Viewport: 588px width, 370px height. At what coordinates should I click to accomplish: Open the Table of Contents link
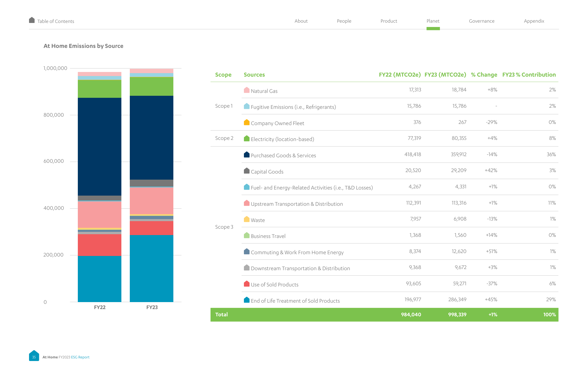[x=56, y=21]
